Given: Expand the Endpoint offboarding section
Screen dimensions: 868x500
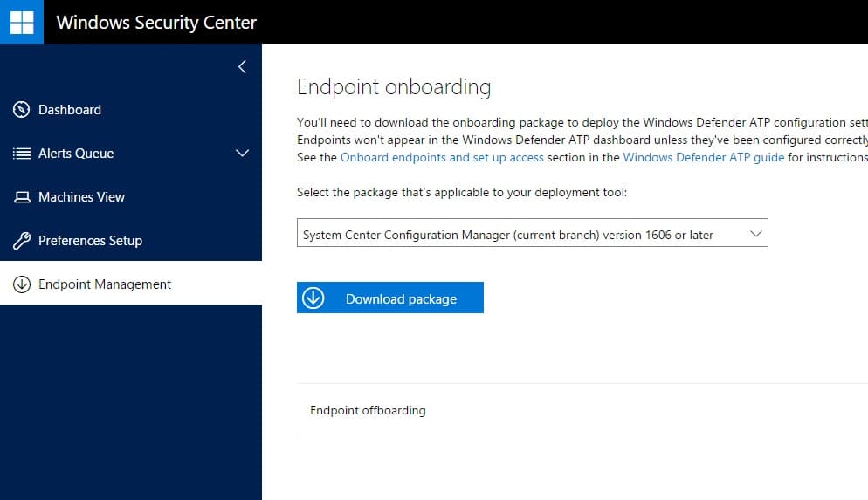Looking at the screenshot, I should (368, 410).
